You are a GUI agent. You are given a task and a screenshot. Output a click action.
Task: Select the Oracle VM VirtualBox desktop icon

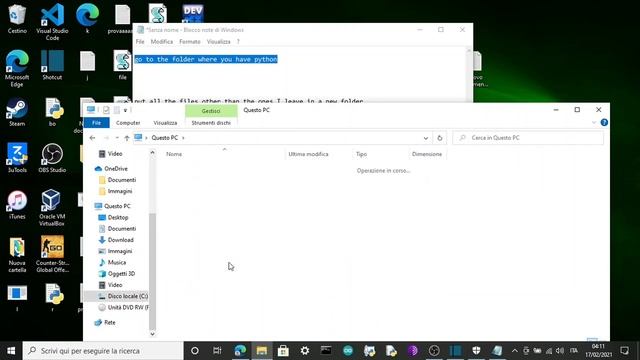click(52, 208)
